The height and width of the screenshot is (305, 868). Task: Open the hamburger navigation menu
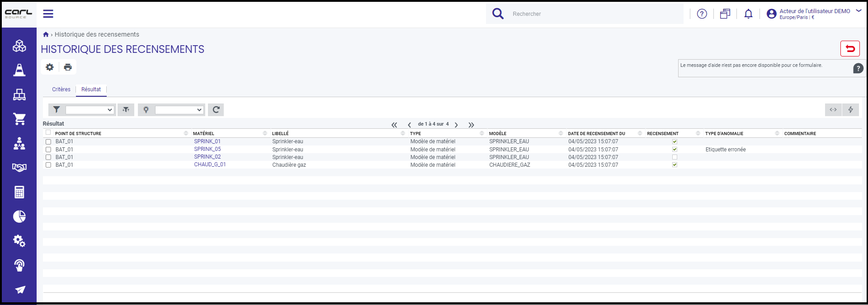[x=48, y=14]
